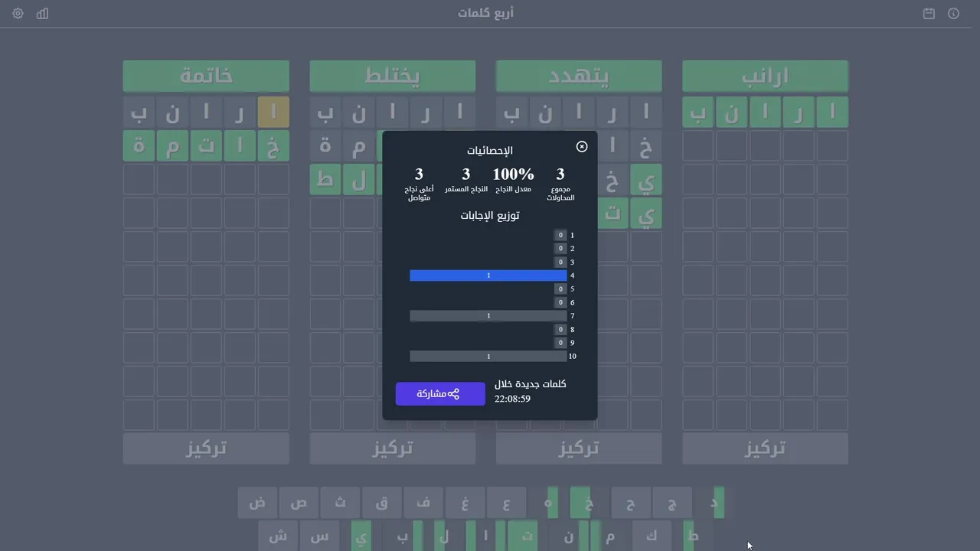The width and height of the screenshot is (980, 551).
Task: Click the green ب tile in ارانب board
Action: click(697, 112)
